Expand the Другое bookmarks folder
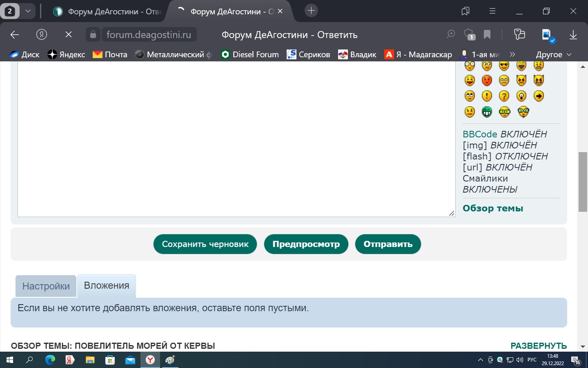Image resolution: width=588 pixels, height=368 pixels. tap(553, 54)
